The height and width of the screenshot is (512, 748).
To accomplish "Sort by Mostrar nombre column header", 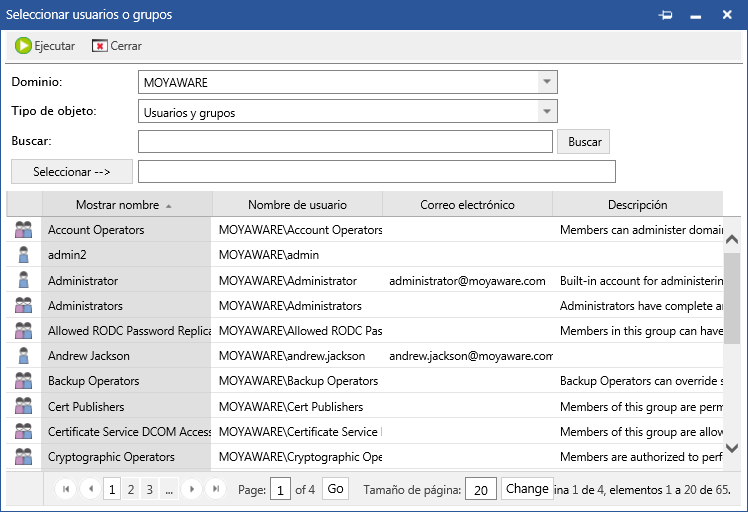I will (127, 205).
